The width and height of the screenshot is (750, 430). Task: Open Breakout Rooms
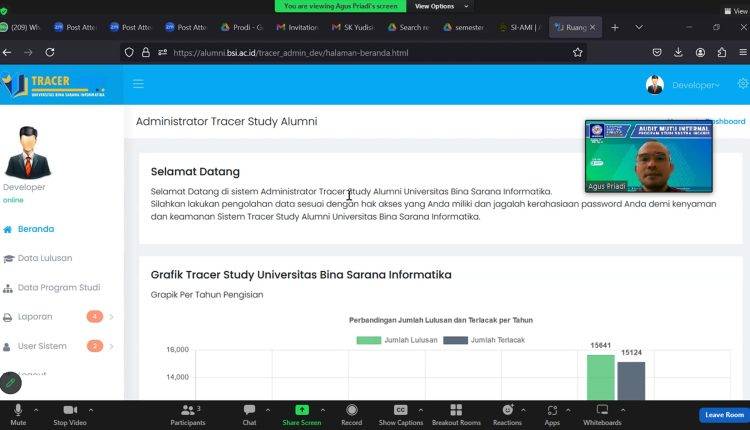[x=456, y=415]
